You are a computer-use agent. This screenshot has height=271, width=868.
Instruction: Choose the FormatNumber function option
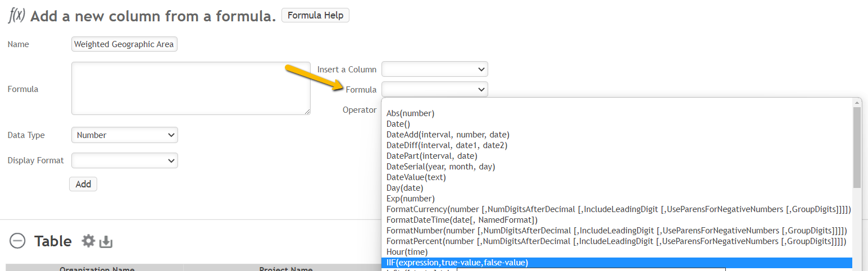tap(617, 231)
